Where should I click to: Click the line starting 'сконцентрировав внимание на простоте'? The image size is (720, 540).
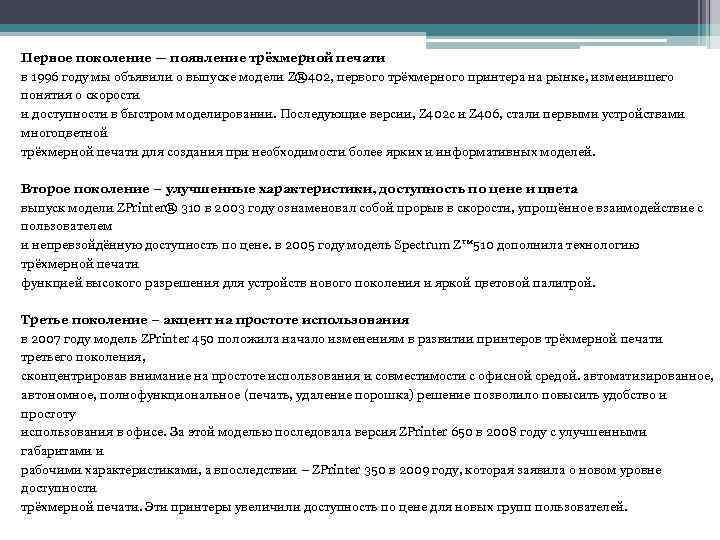(367, 377)
